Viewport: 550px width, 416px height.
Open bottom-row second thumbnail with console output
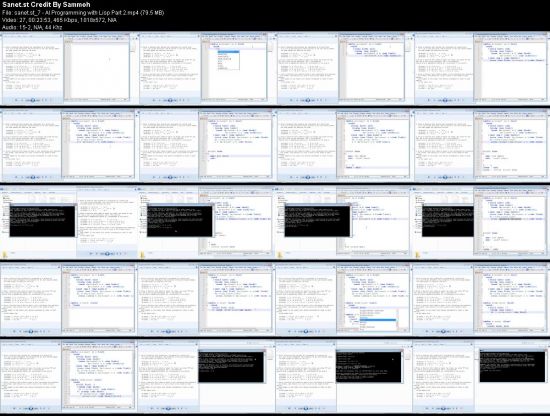click(x=206, y=376)
